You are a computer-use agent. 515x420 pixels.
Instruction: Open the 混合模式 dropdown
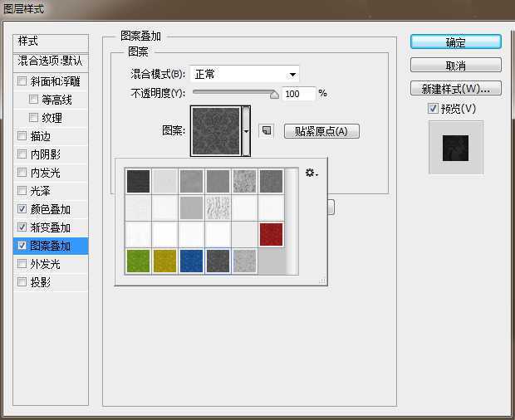(244, 74)
